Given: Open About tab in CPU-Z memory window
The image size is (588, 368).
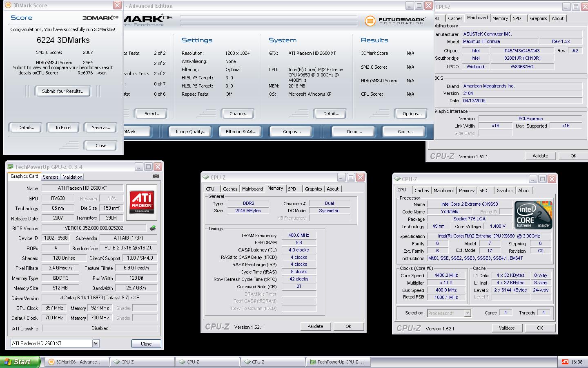Looking at the screenshot, I should point(332,189).
